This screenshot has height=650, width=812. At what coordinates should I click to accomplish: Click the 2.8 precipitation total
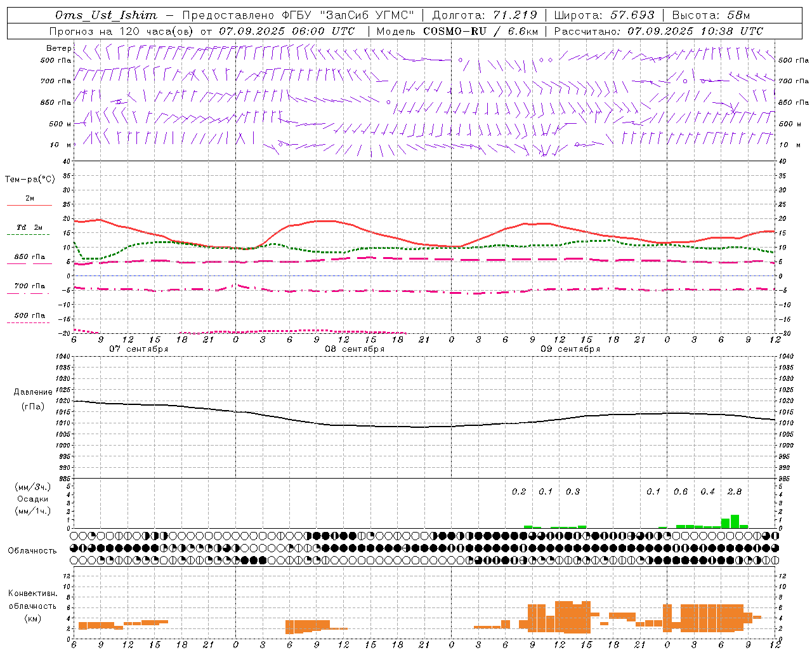click(735, 491)
